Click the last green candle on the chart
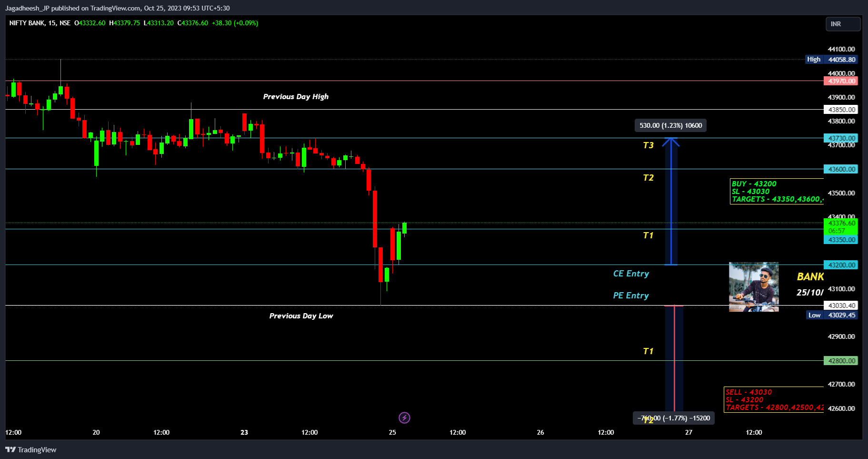Screen dimensions: 868x459 (x=404, y=228)
